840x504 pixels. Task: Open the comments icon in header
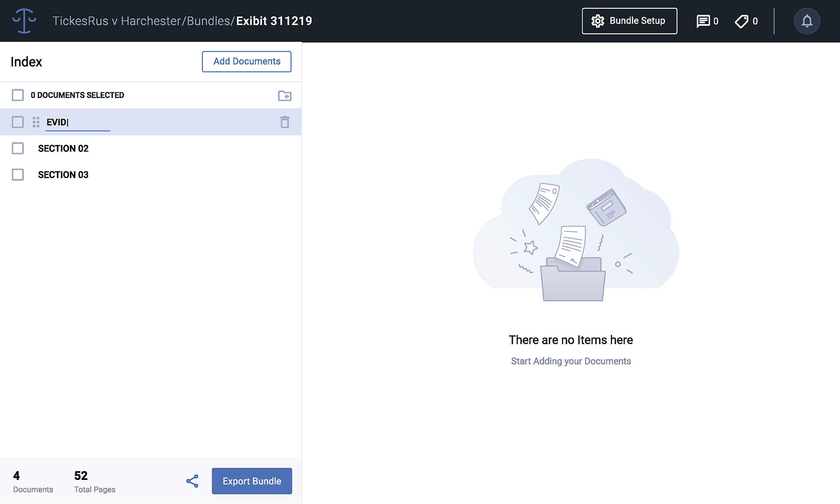pyautogui.click(x=703, y=21)
